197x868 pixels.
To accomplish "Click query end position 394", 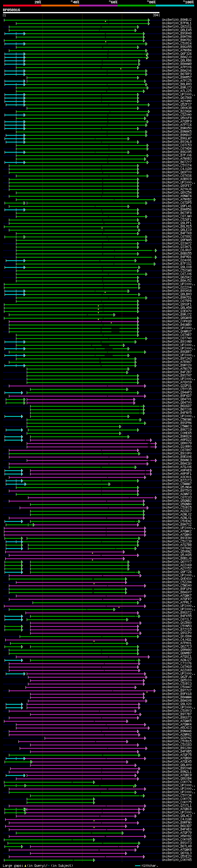I will pyautogui.click(x=155, y=15).
